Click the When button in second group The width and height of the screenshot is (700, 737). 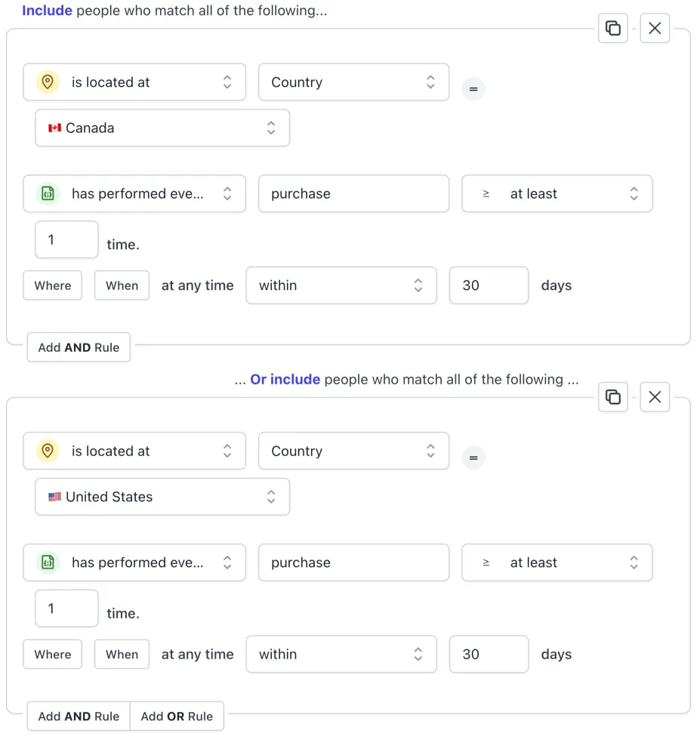point(122,654)
